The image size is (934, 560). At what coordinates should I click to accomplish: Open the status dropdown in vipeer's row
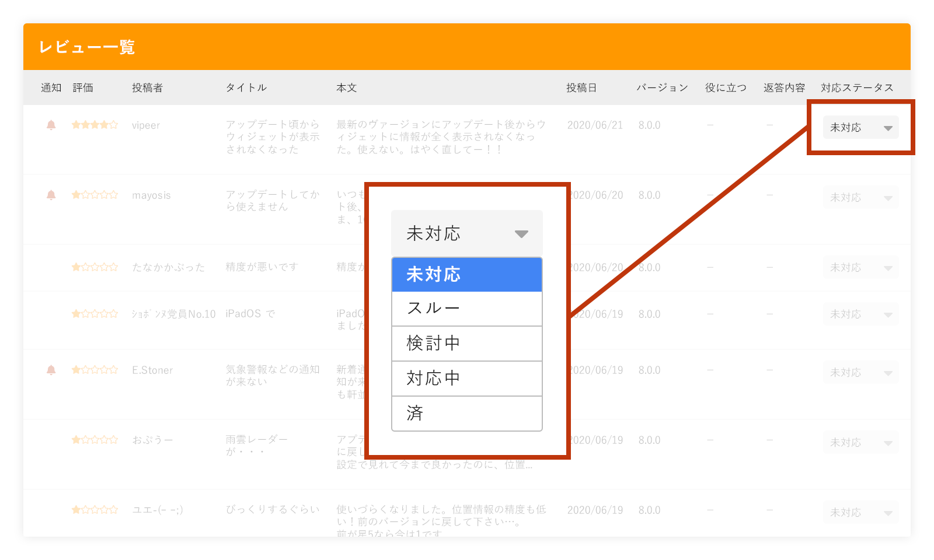coord(860,128)
